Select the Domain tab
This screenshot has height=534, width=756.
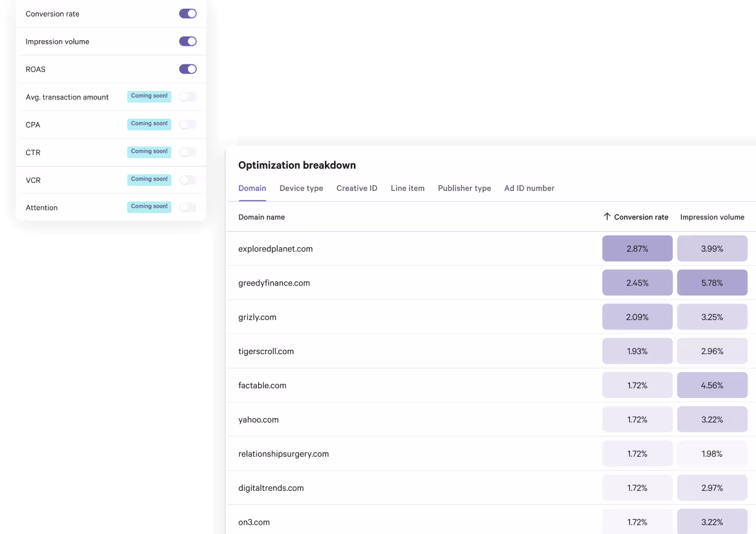[x=252, y=188]
